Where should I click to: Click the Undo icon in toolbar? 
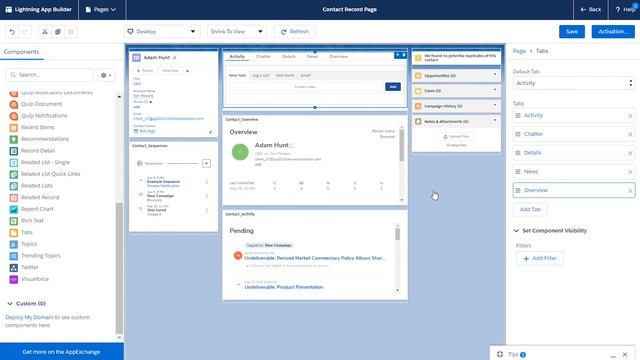tap(12, 32)
